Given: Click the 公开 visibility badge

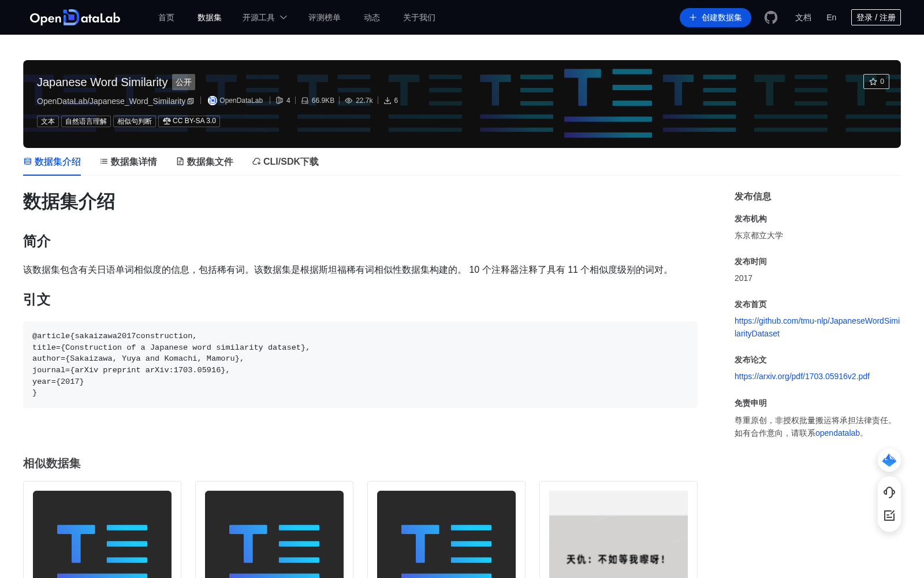Looking at the screenshot, I should (184, 82).
